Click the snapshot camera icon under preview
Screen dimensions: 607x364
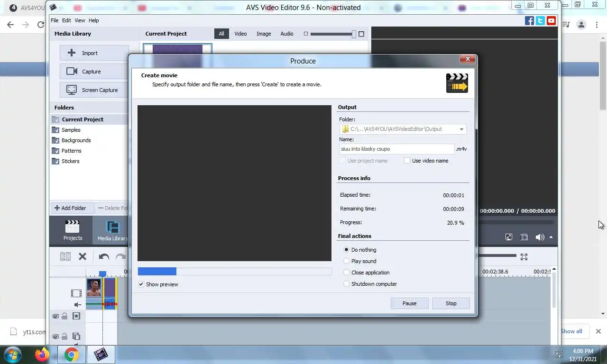(524, 237)
